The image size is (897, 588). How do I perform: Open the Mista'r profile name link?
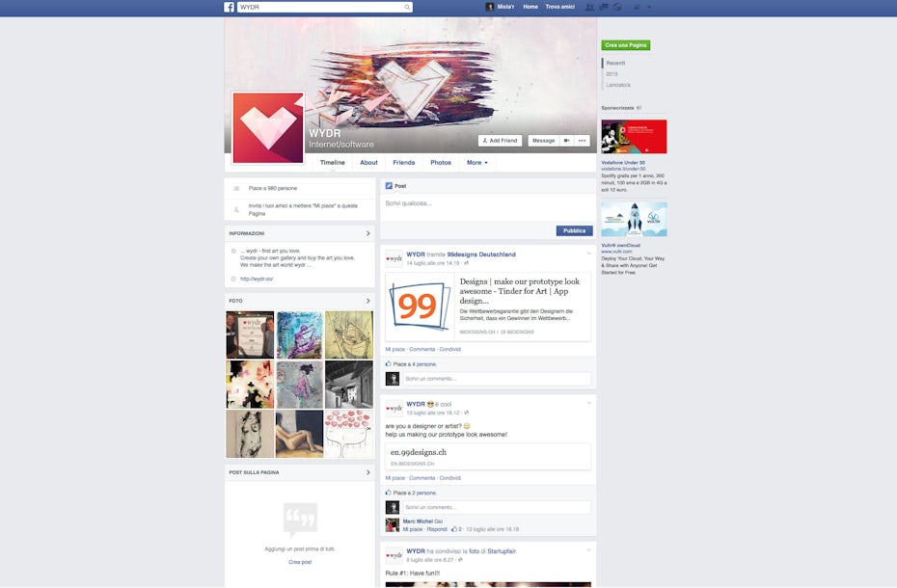[505, 7]
